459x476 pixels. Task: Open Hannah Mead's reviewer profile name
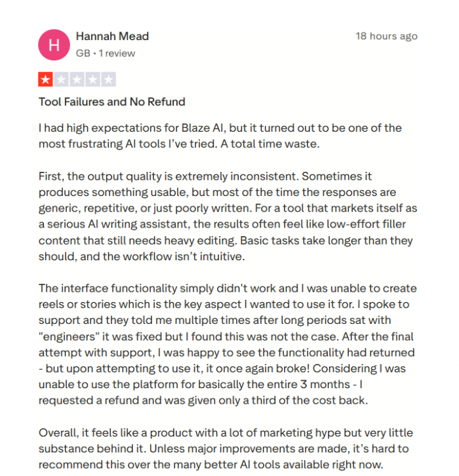(x=112, y=36)
